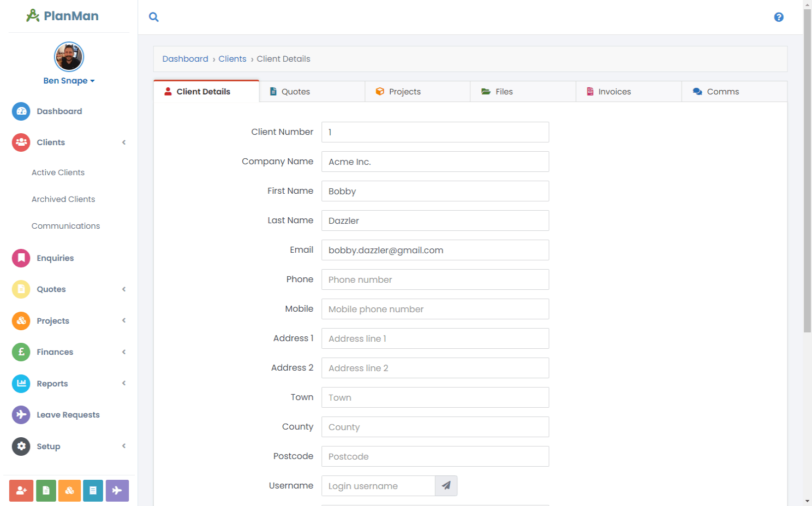Expand the Setup sidebar chevron

coord(124,446)
